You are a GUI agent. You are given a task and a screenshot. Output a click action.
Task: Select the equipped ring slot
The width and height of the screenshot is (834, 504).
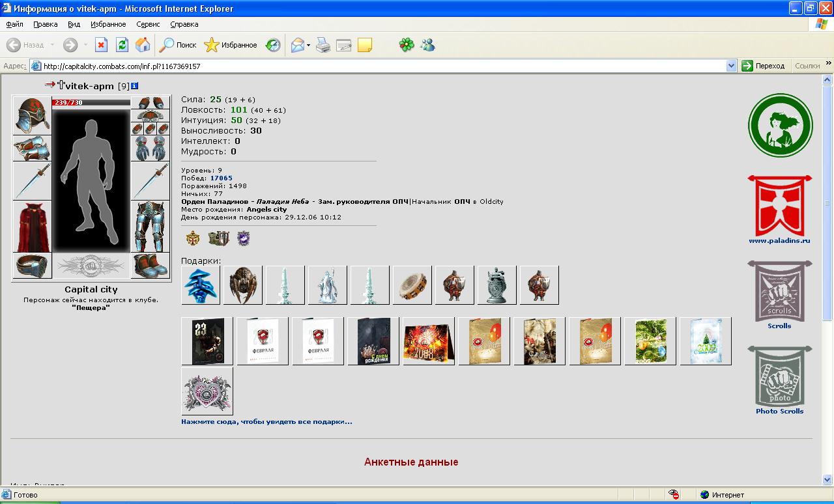[x=32, y=266]
